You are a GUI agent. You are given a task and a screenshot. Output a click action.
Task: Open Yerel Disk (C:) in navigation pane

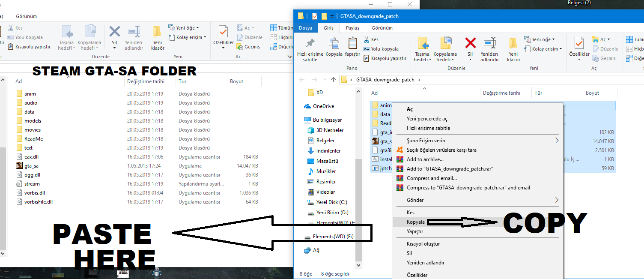327,202
